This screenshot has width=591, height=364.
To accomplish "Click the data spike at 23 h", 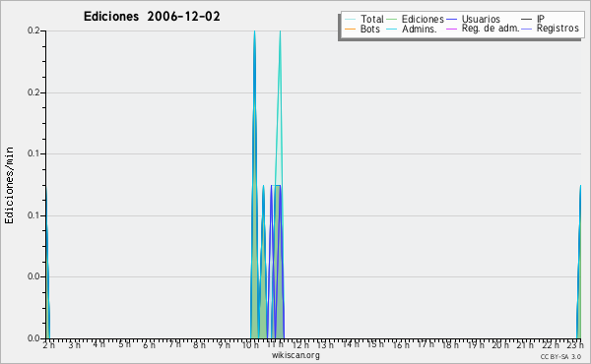I will (x=579, y=262).
